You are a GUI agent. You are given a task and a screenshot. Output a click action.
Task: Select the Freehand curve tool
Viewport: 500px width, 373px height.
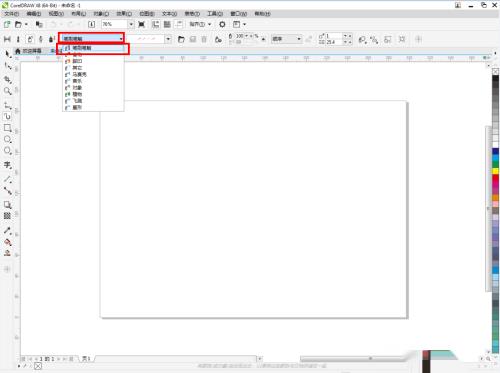pyautogui.click(x=8, y=105)
